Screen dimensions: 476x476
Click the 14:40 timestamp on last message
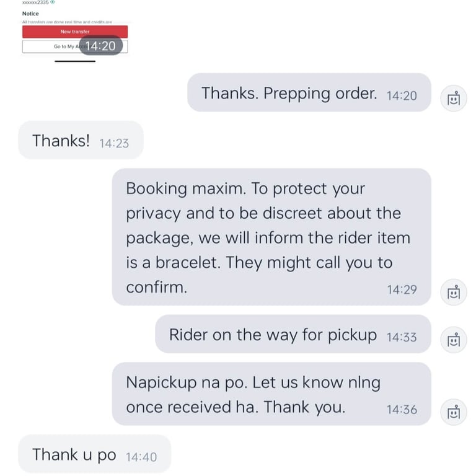coord(141,457)
